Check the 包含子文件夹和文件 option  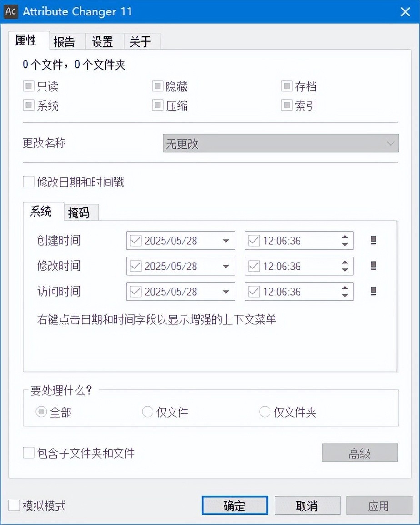[29, 453]
